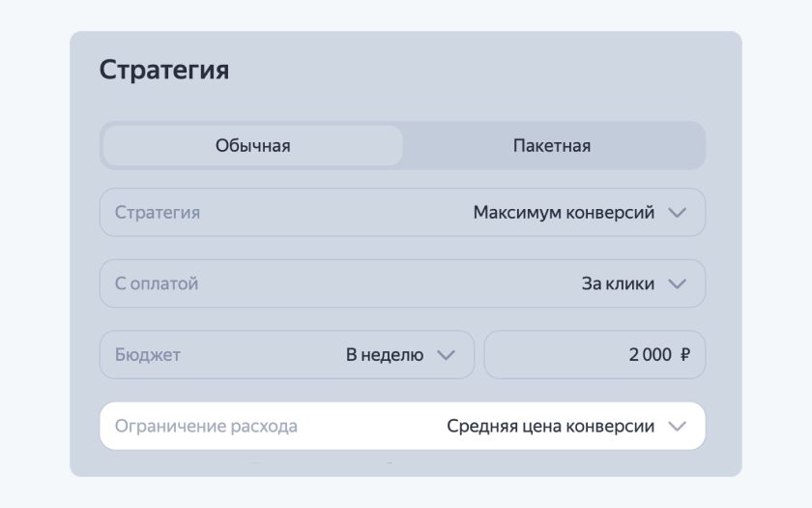Viewport: 812px width, 508px height.
Task: Select the Обычная strategy mode
Action: tap(252, 146)
